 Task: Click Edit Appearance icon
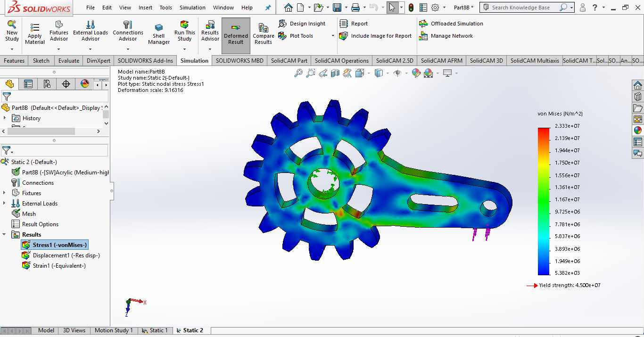(416, 73)
